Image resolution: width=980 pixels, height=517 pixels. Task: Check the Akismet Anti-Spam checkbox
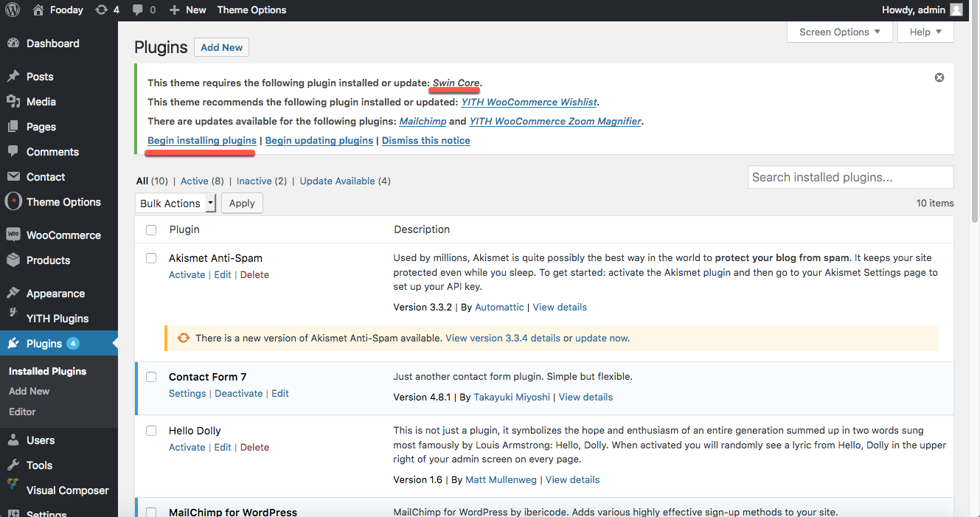pos(151,258)
